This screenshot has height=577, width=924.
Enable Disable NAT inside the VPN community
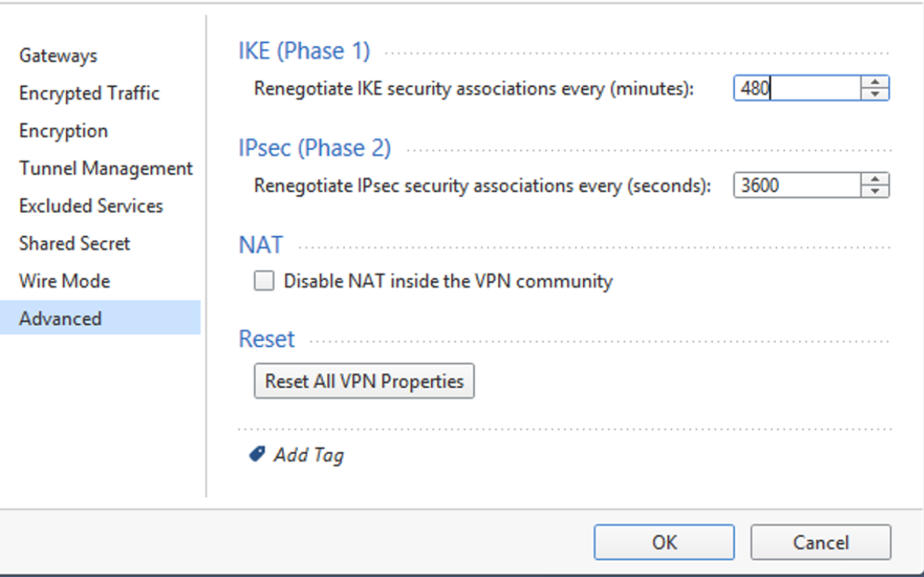tap(264, 281)
